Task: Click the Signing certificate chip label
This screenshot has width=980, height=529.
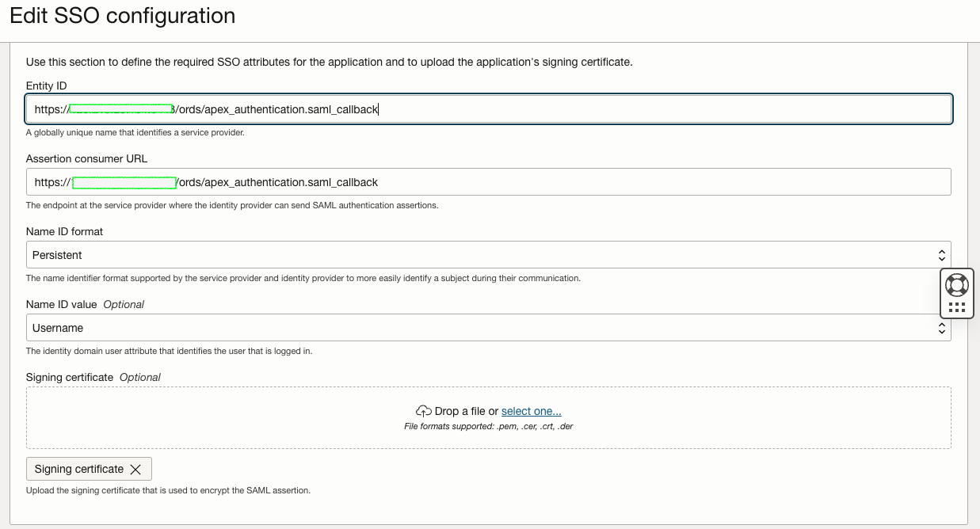Action: [79, 469]
